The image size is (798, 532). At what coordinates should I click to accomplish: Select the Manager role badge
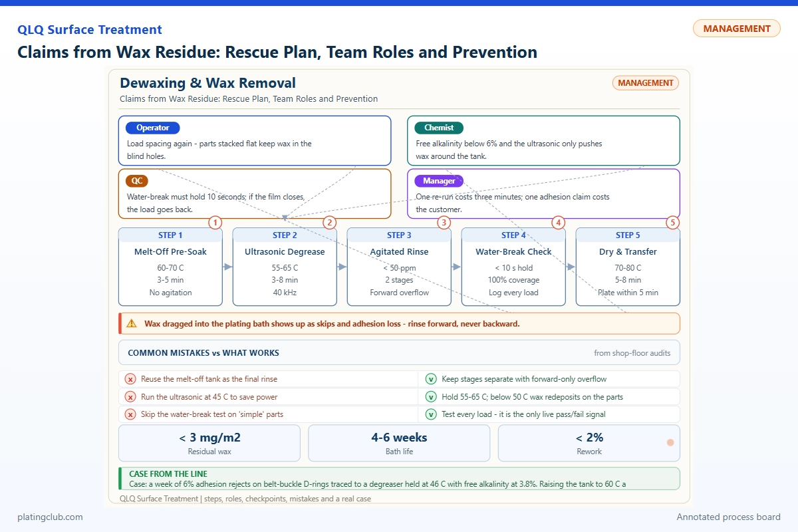pos(439,181)
